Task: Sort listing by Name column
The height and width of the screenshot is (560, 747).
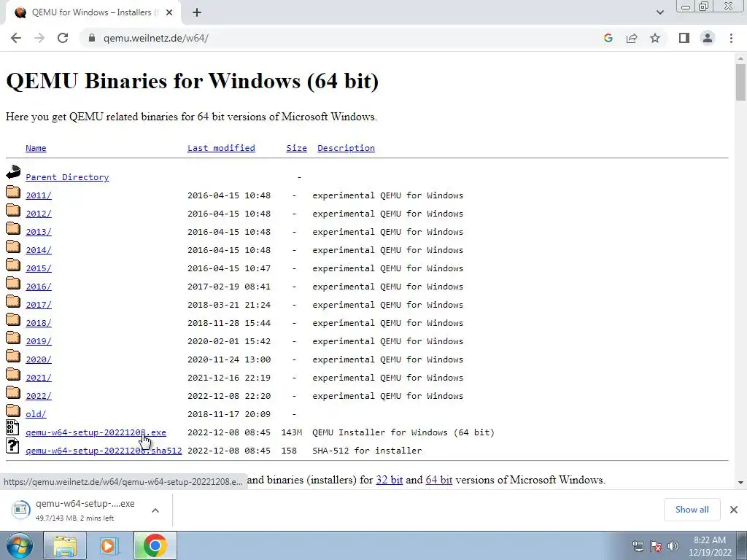Action: pyautogui.click(x=36, y=148)
